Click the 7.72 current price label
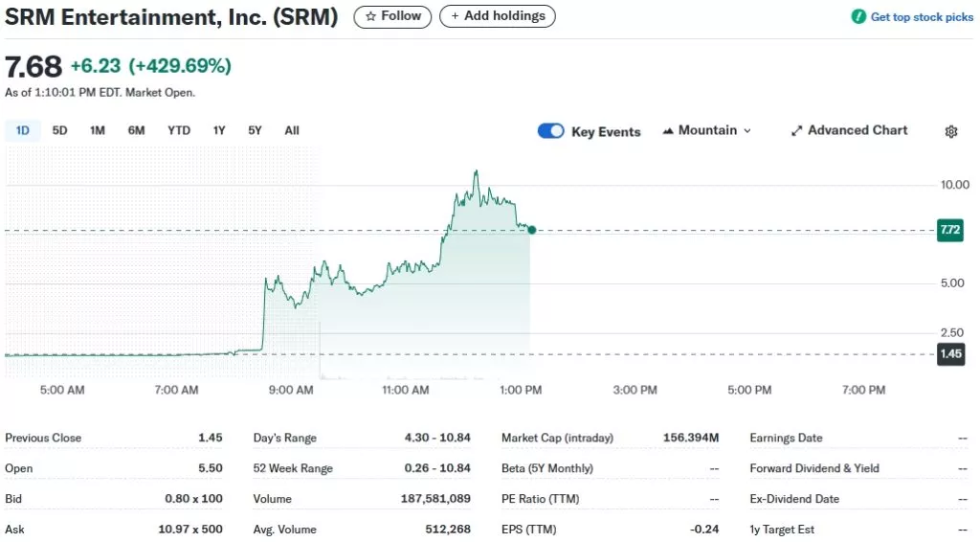The image size is (980, 542). (950, 230)
